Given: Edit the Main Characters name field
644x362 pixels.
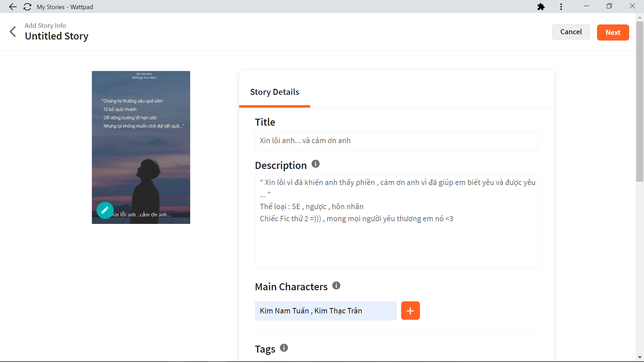Looking at the screenshot, I should (x=326, y=311).
